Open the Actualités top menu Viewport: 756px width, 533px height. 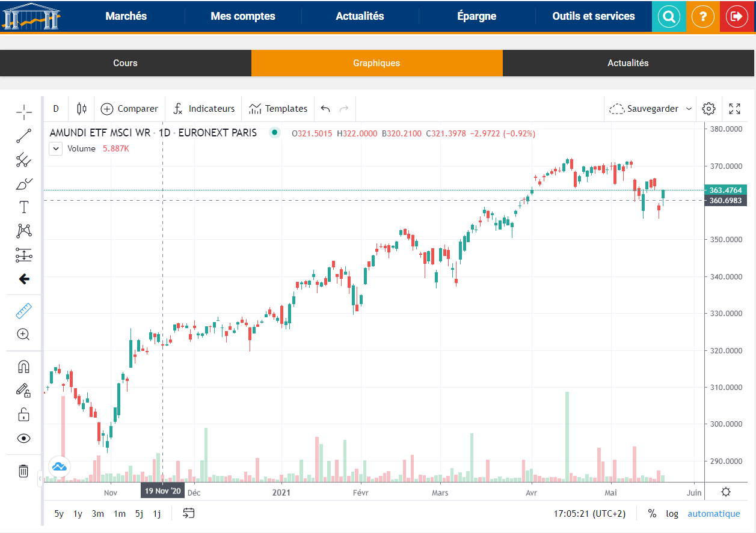[360, 16]
